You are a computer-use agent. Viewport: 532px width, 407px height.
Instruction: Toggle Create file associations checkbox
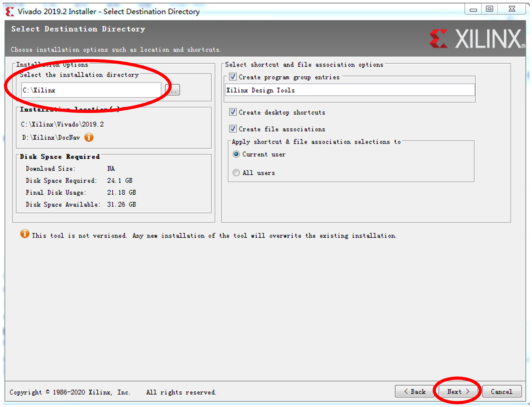(x=233, y=129)
